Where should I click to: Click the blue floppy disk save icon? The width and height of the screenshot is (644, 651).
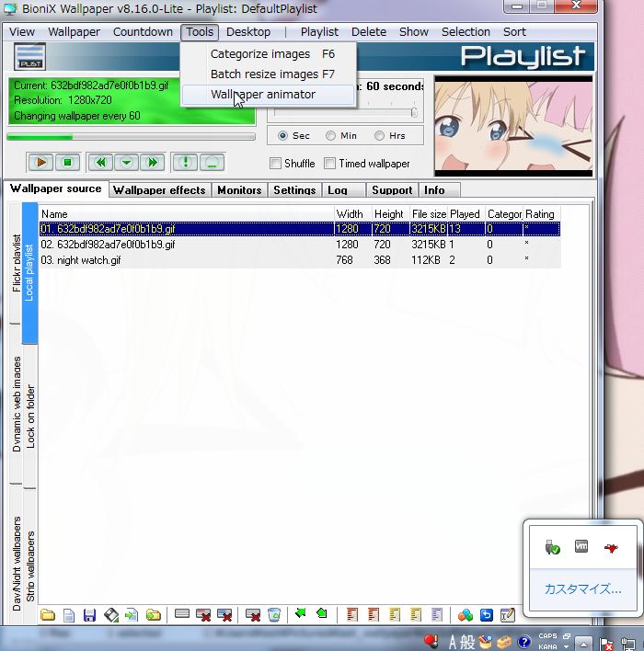coord(89,615)
